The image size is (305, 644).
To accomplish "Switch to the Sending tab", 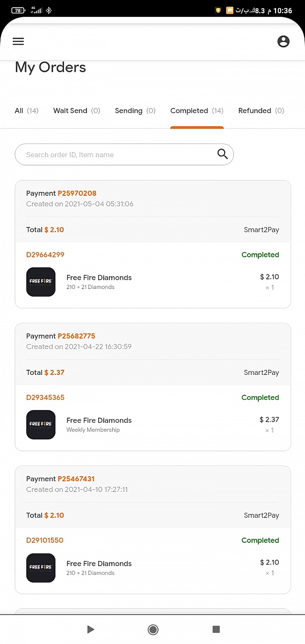I will coord(135,111).
